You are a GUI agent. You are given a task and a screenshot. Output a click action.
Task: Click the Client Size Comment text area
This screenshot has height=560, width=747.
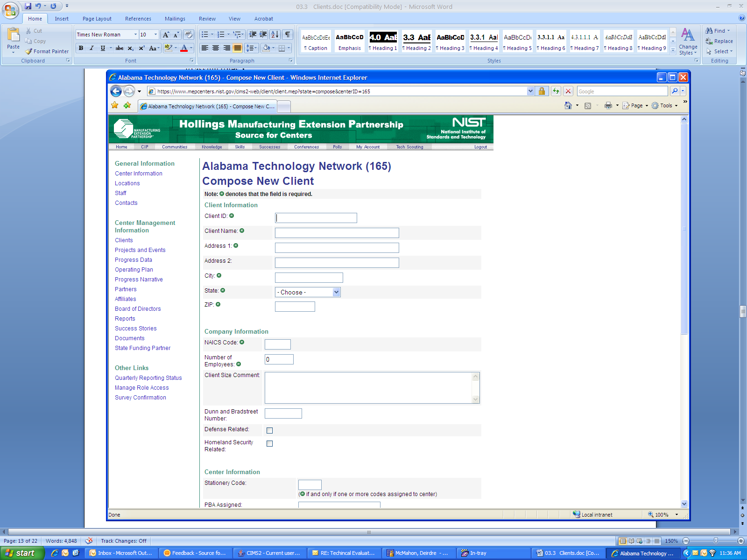(x=372, y=388)
